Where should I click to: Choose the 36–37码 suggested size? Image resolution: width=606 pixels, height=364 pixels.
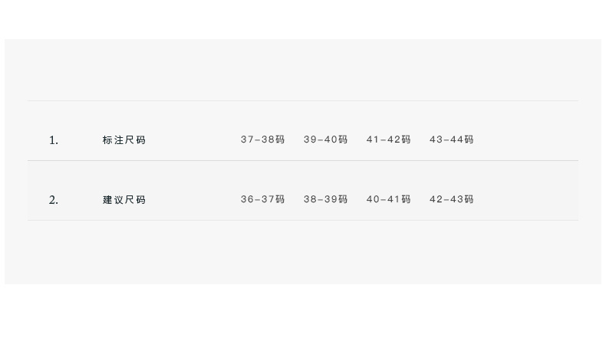(262, 199)
